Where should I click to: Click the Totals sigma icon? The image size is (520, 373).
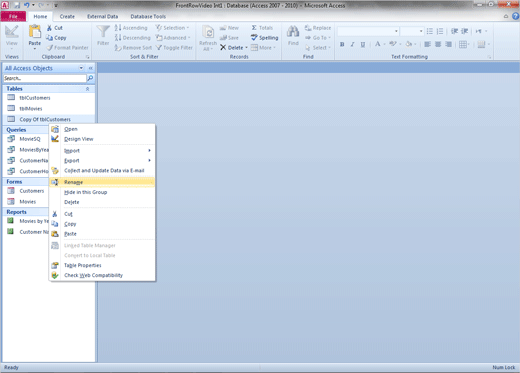coord(254,28)
